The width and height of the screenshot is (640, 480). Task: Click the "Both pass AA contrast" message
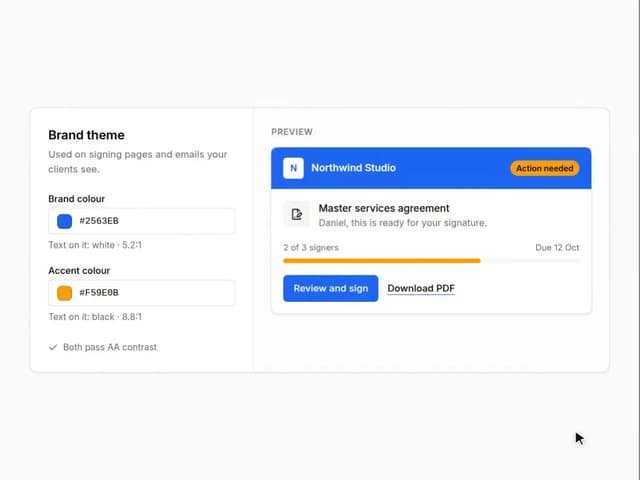(110, 347)
